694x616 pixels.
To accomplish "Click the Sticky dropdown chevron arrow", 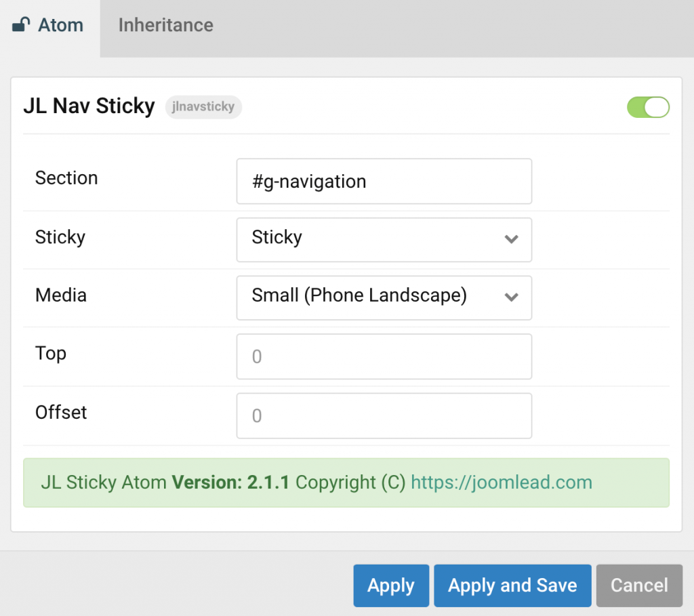I will 512,240.
